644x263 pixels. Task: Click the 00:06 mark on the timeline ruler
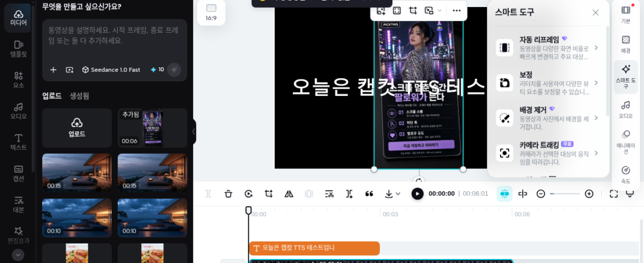pyautogui.click(x=522, y=214)
